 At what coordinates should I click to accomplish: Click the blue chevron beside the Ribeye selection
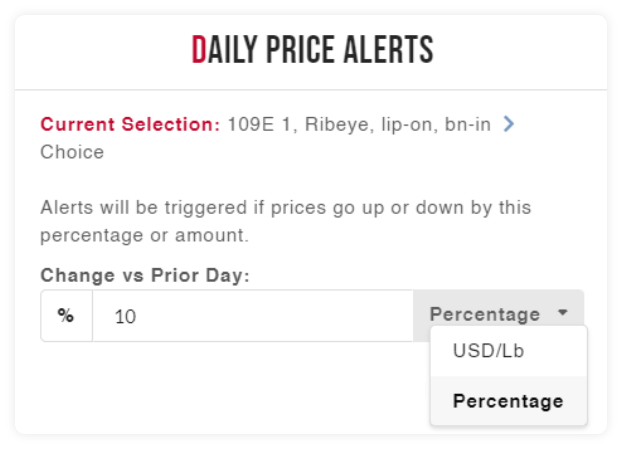[508, 125]
